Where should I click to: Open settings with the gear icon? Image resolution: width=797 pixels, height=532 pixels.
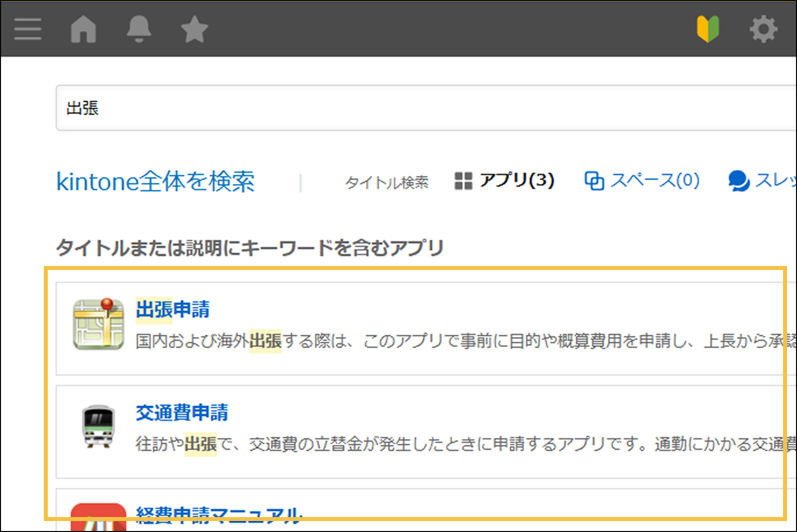click(x=764, y=29)
